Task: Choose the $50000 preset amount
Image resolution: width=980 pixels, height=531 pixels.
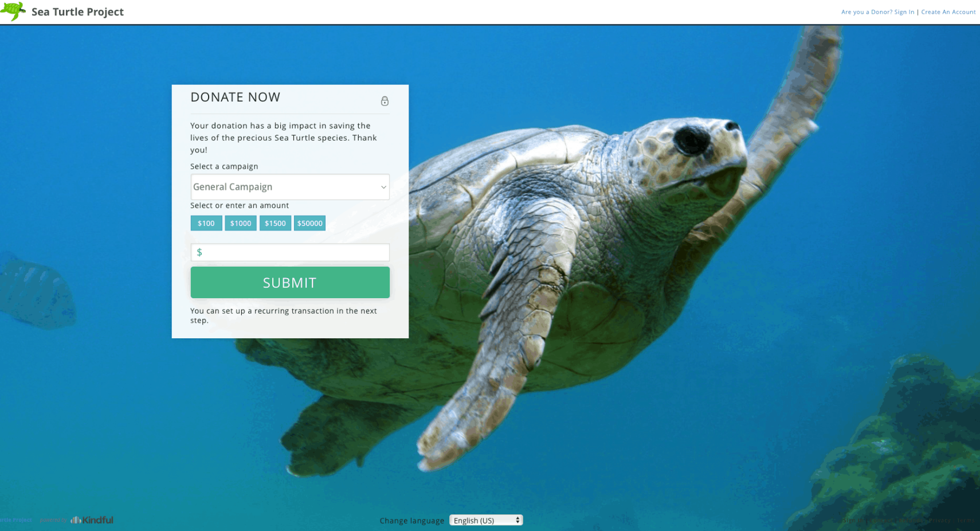Action: click(x=309, y=223)
